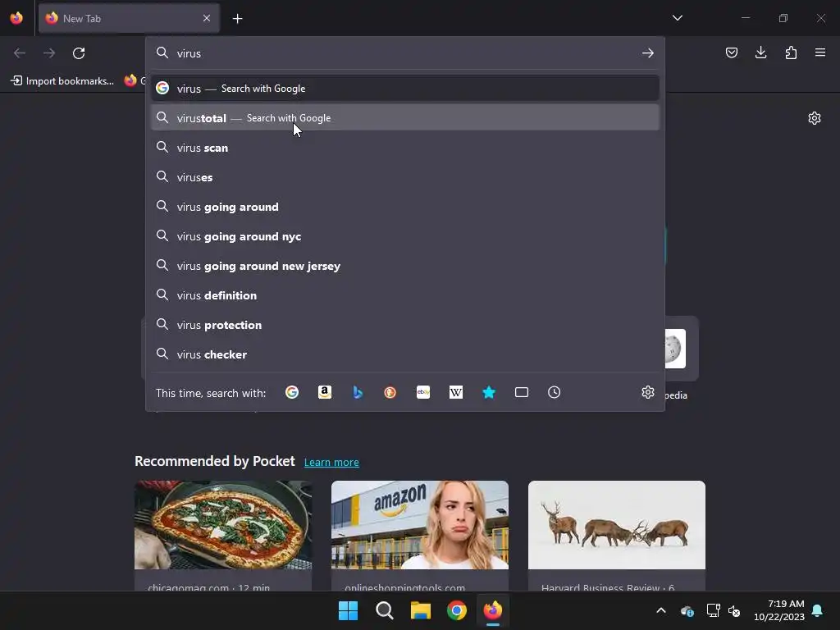Search this time with Amazon icon
The width and height of the screenshot is (840, 630).
(325, 392)
